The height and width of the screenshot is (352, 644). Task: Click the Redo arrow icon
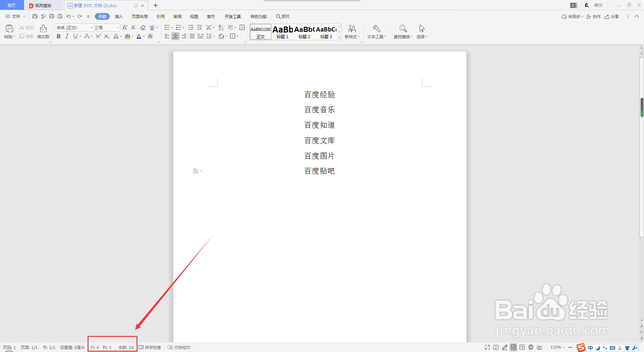80,16
